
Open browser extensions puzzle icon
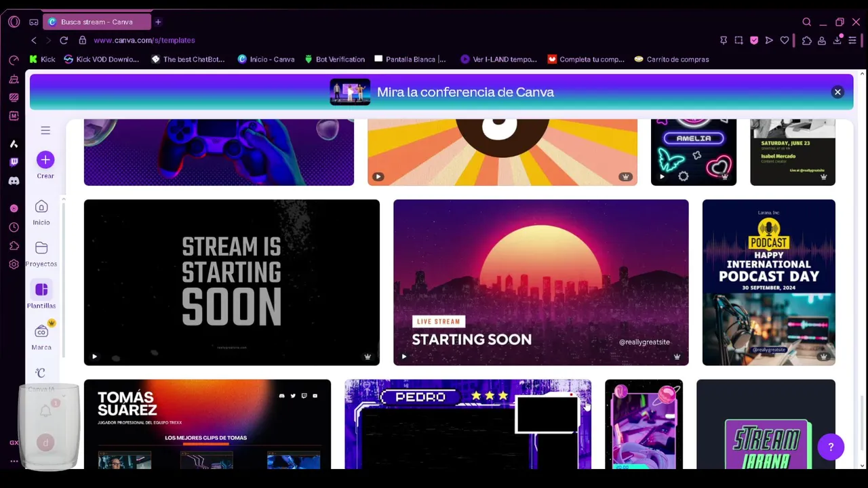807,40
